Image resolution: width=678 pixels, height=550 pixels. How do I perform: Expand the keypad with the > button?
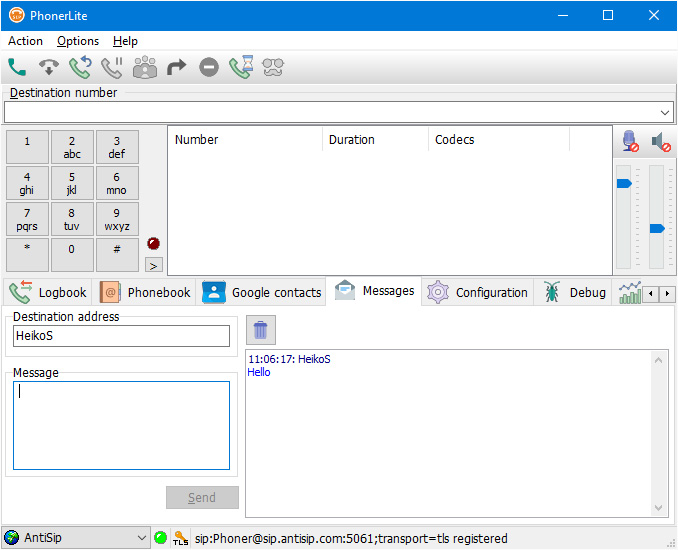153,265
